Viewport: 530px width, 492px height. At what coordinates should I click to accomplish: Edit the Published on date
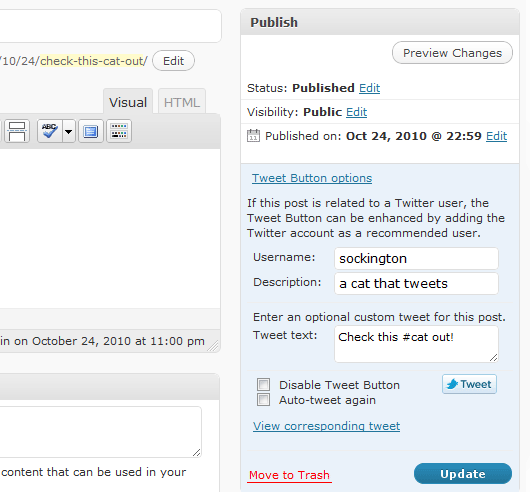click(x=497, y=136)
